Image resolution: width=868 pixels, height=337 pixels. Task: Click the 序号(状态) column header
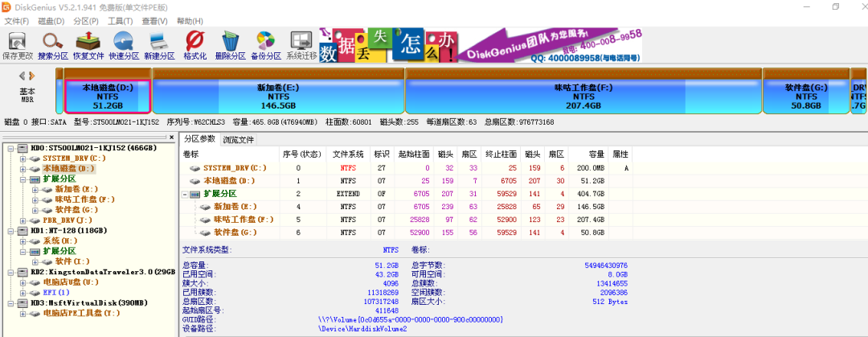pyautogui.click(x=302, y=154)
